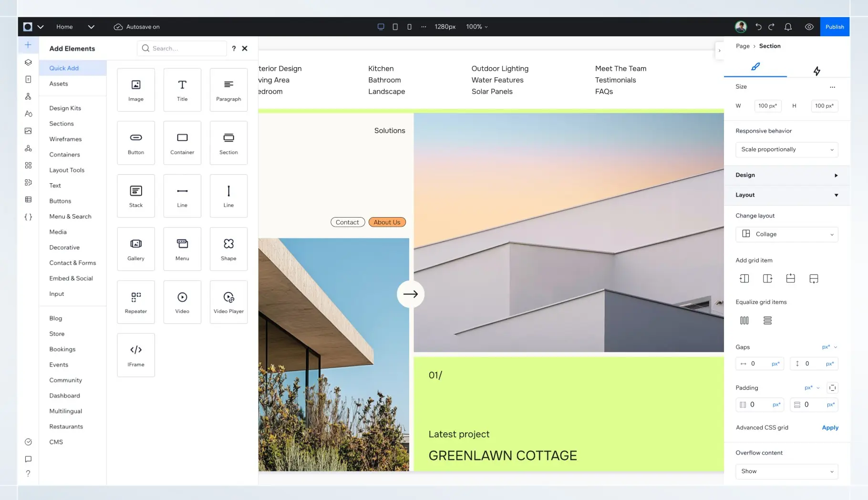Select Design Kits in Add Elements list
The width and height of the screenshot is (868, 500).
65,108
